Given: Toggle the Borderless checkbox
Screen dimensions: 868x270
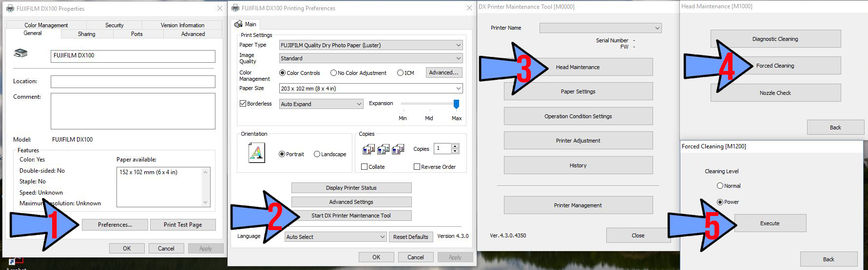Looking at the screenshot, I should pos(243,104).
